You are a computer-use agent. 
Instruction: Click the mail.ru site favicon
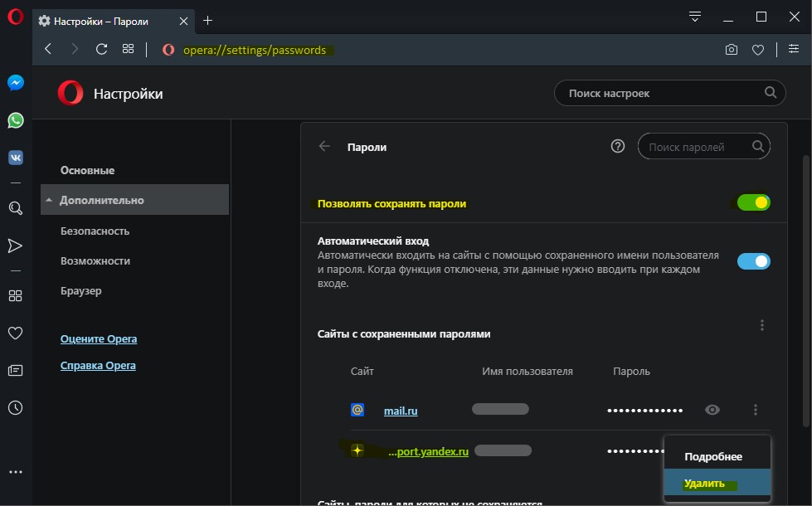pos(357,410)
